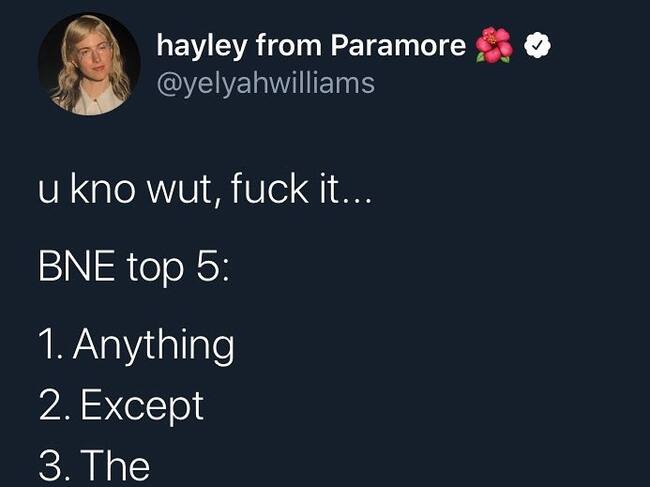The height and width of the screenshot is (487, 650).
Task: Click list numeral '2.' before Except
Action: point(54,405)
